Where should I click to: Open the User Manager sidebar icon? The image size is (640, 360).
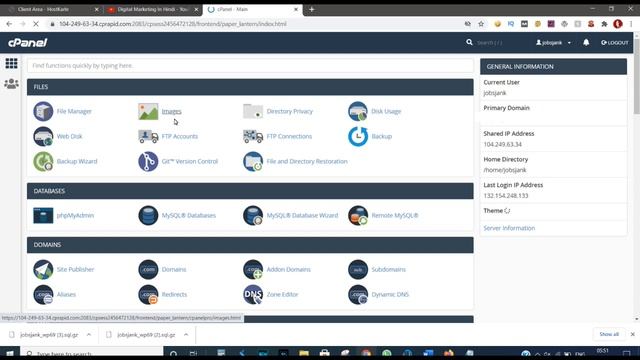(11, 84)
